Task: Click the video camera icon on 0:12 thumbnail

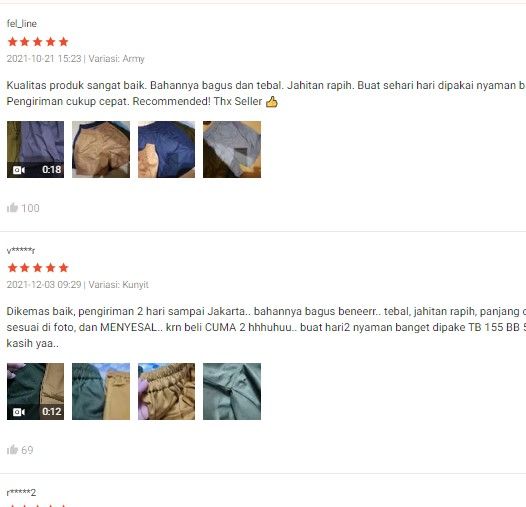Action: [x=19, y=412]
